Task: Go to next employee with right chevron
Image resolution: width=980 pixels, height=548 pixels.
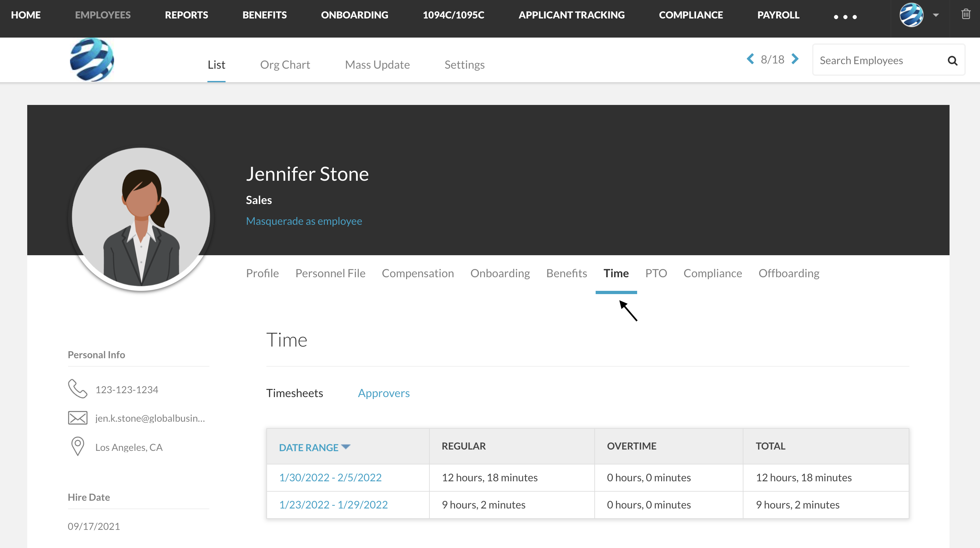Action: [795, 59]
